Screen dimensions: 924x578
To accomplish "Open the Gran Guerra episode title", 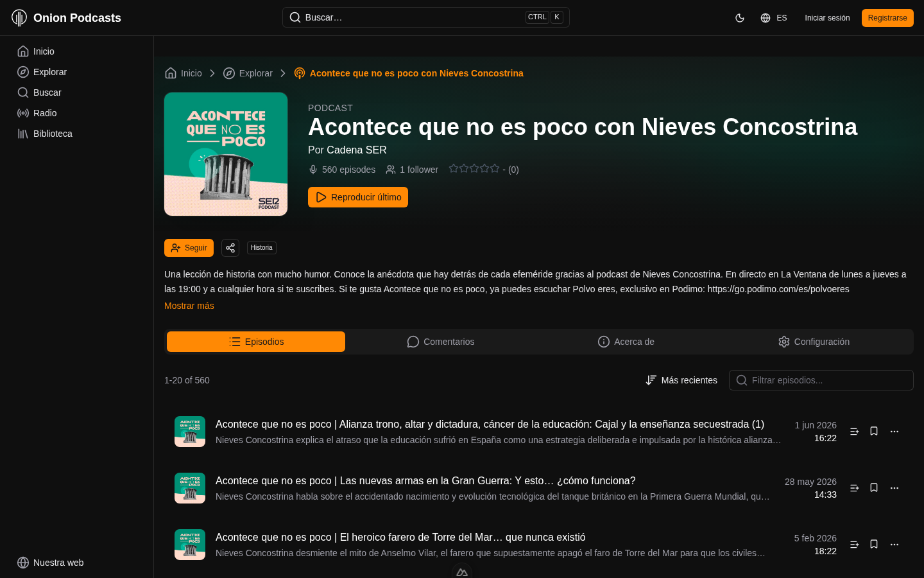I will 425,480.
